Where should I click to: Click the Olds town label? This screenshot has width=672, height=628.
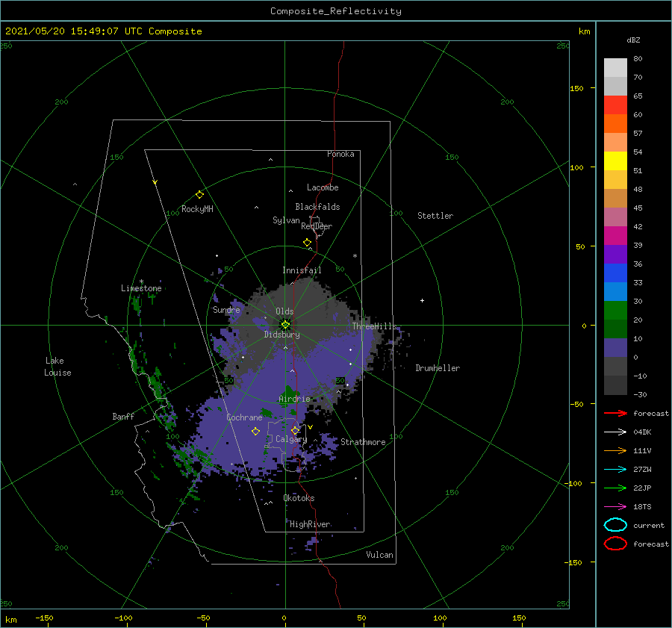tap(284, 311)
